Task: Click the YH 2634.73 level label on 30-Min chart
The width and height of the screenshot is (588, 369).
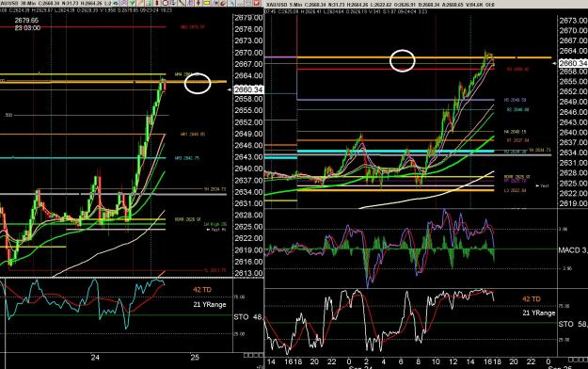Action: click(x=215, y=189)
